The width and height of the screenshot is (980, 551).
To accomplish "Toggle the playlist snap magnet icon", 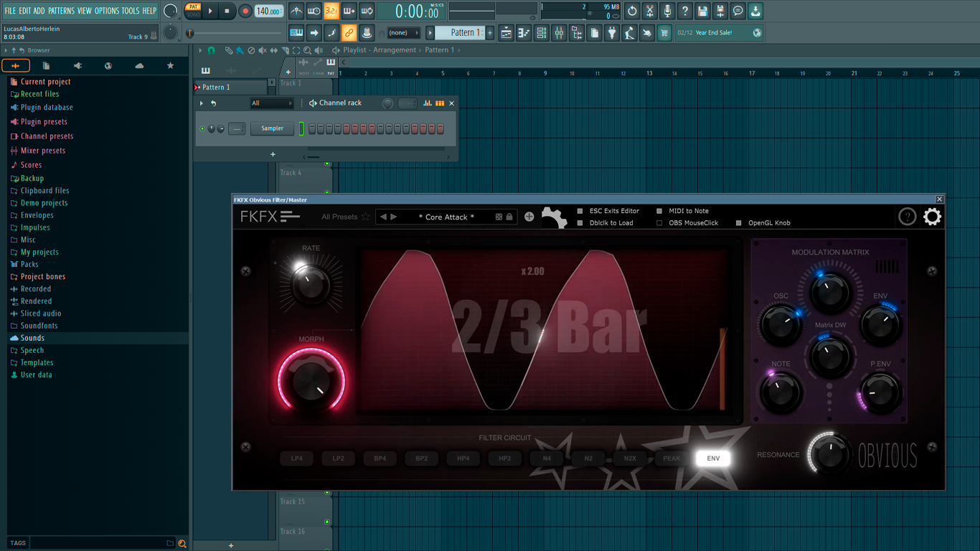I will pyautogui.click(x=211, y=50).
